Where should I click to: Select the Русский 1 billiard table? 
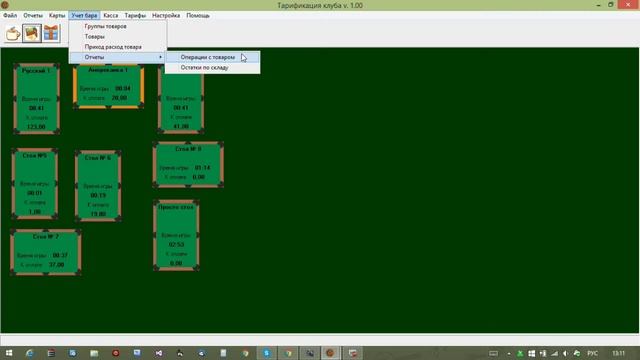tap(36, 98)
